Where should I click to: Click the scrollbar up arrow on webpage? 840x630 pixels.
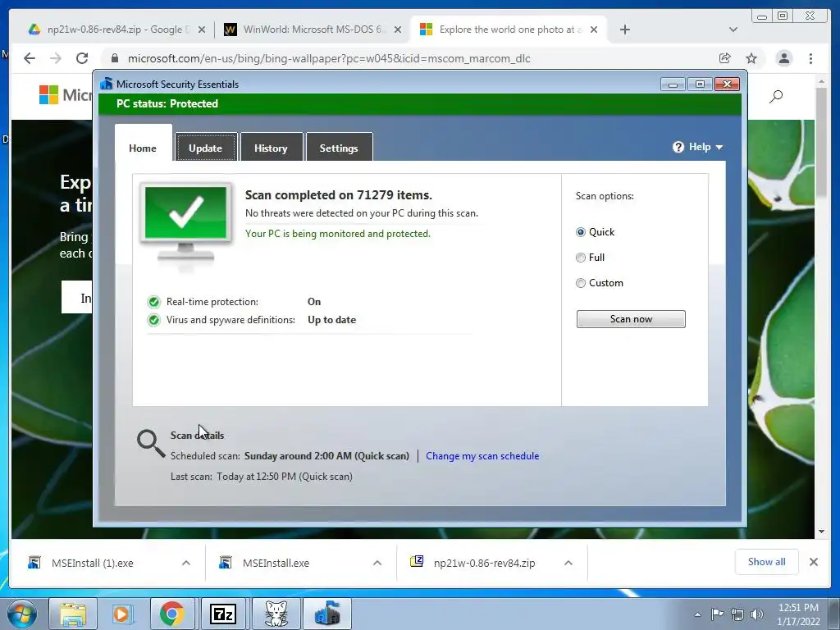(x=821, y=81)
